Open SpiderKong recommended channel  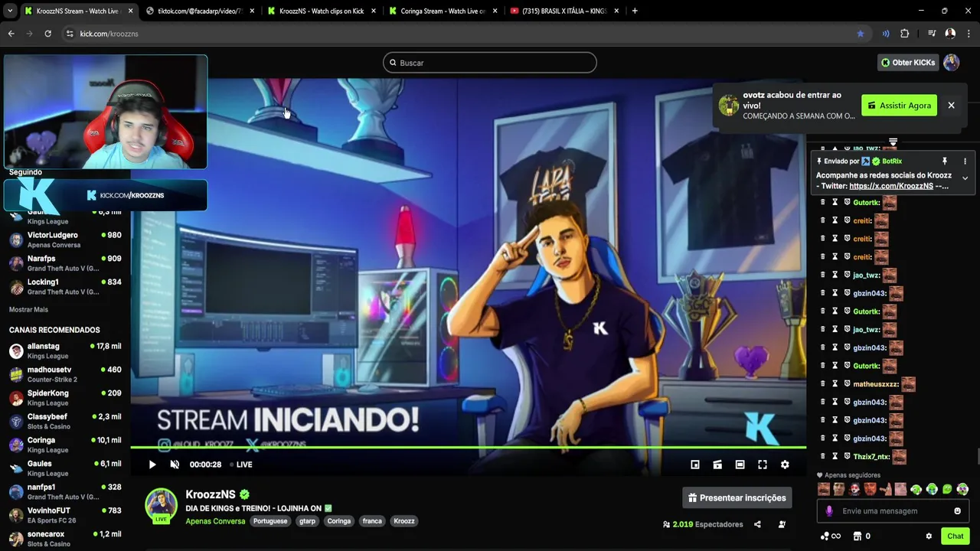click(x=65, y=398)
